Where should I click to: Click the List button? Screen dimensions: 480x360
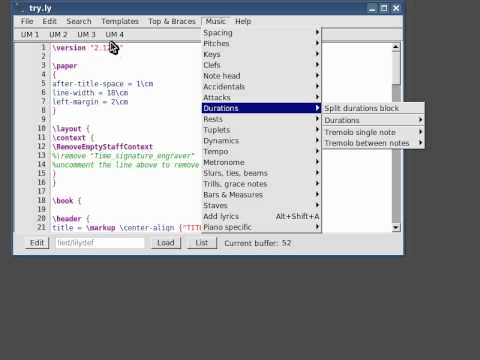pos(202,243)
